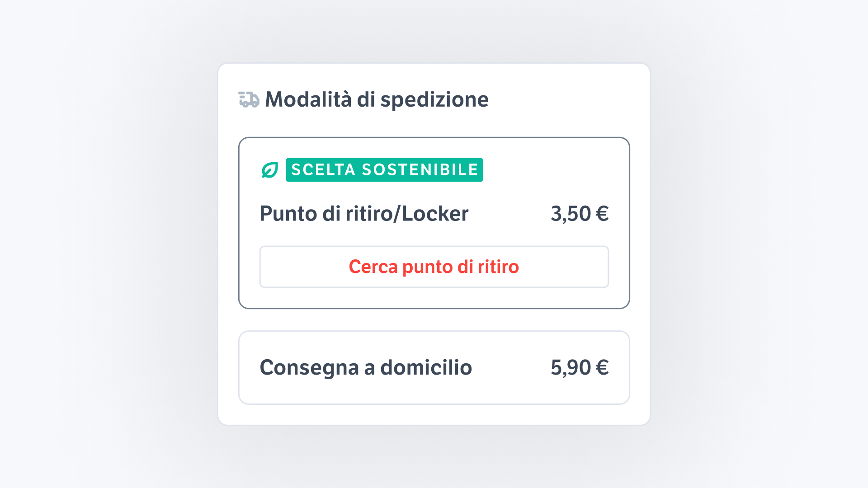Click inside the highlighted Locker option box
This screenshot has height=488, width=868.
point(434,221)
